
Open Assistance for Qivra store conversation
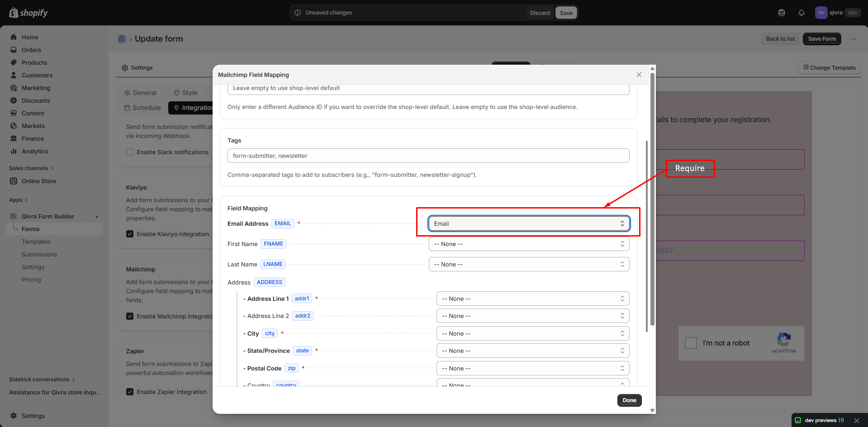tap(55, 392)
